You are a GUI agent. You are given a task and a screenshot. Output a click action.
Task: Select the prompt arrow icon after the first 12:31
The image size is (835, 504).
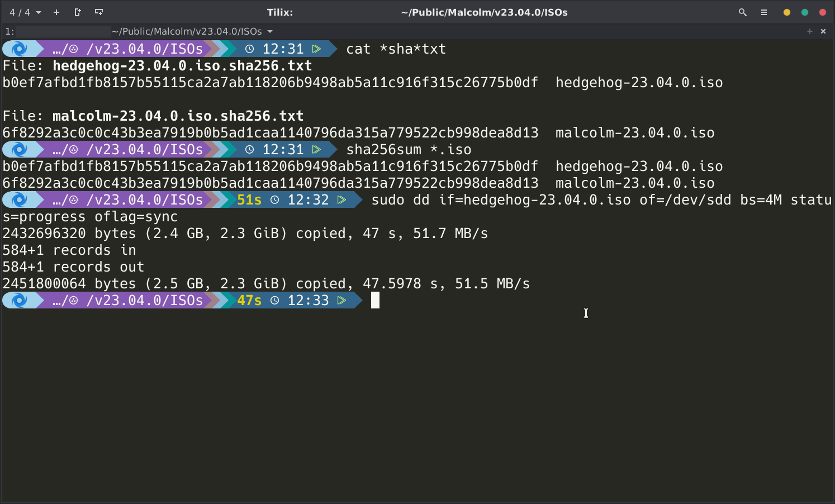(x=316, y=49)
